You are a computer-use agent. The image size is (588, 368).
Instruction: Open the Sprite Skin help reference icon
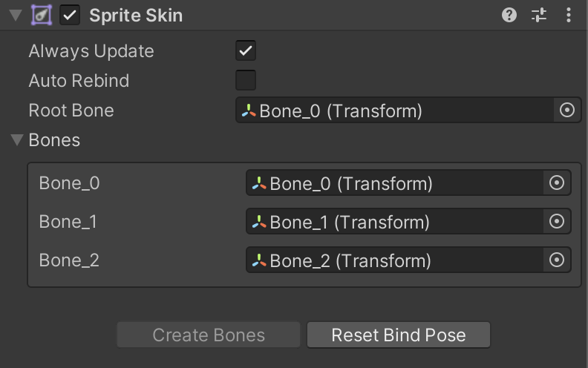(509, 15)
